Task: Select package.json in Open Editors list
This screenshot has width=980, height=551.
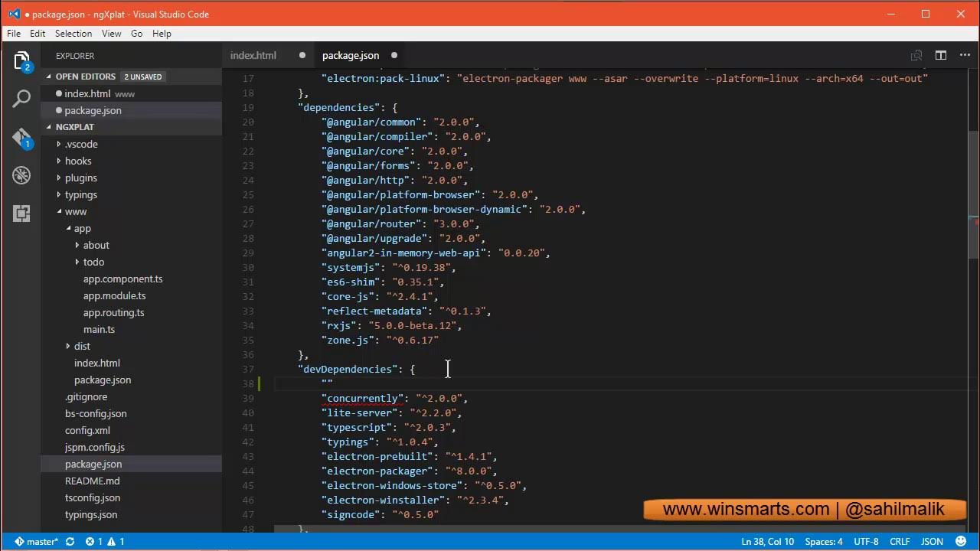Action: click(x=132, y=110)
